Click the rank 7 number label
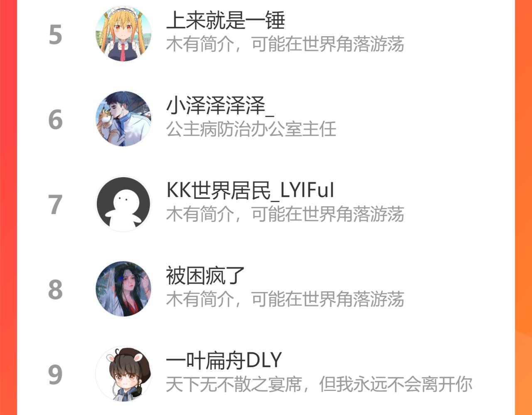The width and height of the screenshot is (532, 415). click(x=55, y=205)
